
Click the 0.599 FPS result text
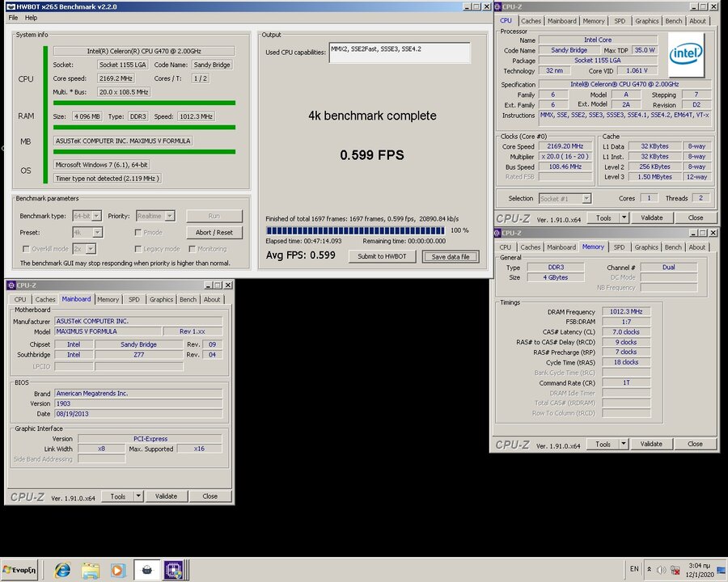372,155
